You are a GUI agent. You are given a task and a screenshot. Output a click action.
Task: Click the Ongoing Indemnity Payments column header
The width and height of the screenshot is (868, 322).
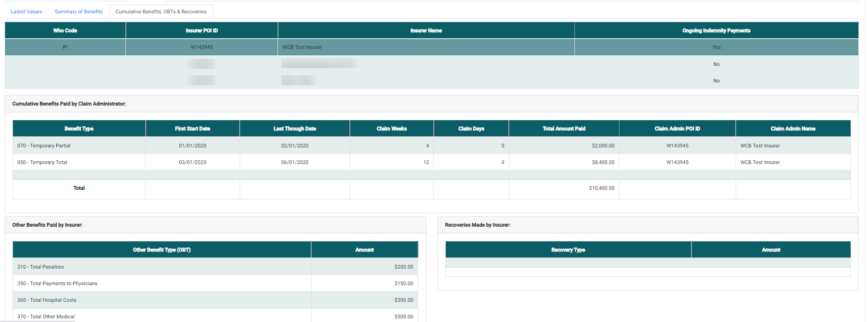click(716, 30)
